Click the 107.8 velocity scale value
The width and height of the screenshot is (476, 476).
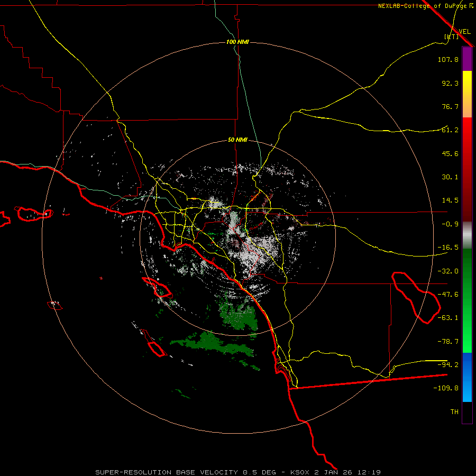(448, 59)
